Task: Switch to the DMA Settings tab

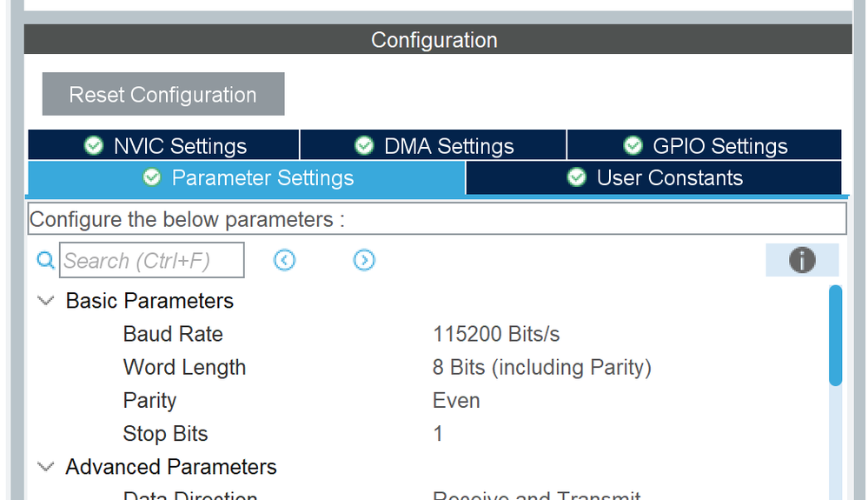Action: pos(434,145)
